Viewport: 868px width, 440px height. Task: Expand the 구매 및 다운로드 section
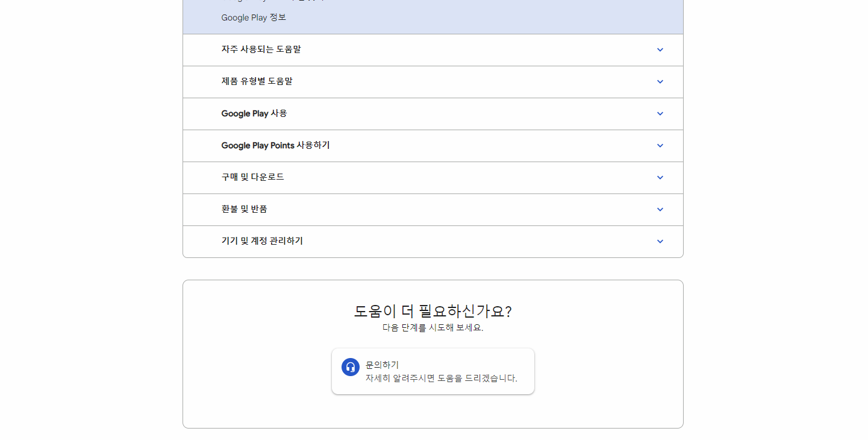[x=432, y=177]
